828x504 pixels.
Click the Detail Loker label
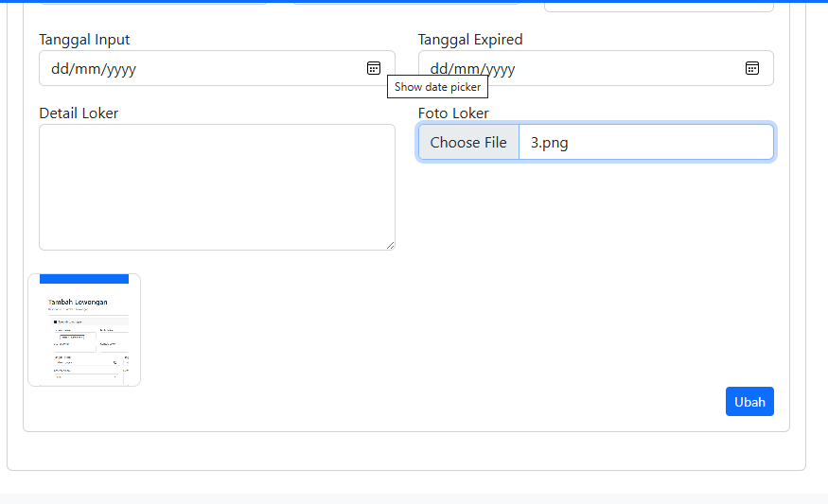pyautogui.click(x=79, y=113)
